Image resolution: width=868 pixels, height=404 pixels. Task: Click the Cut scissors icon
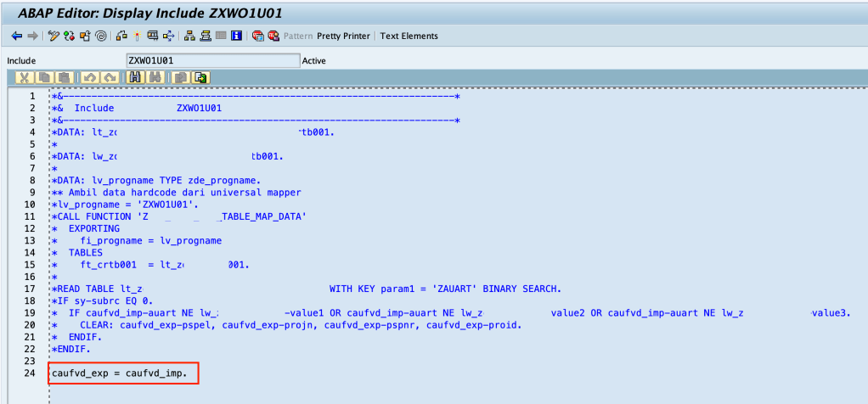[25, 78]
